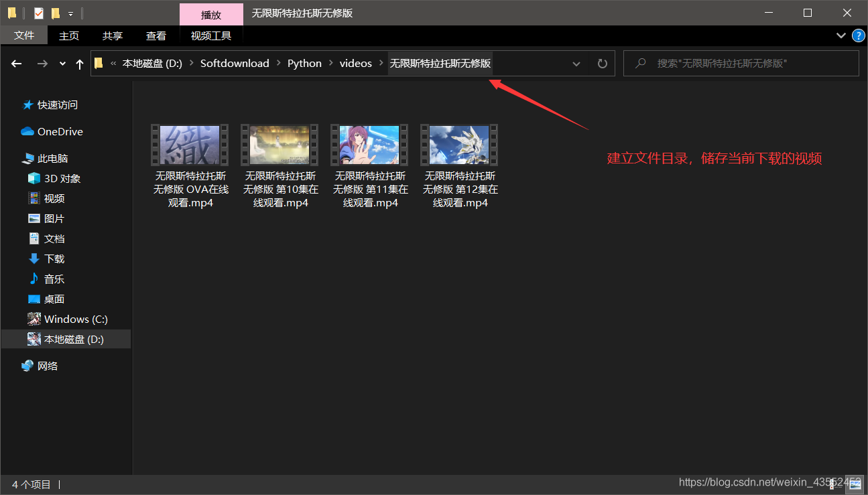Select file name 第12集在线观看.mp4

pos(460,189)
